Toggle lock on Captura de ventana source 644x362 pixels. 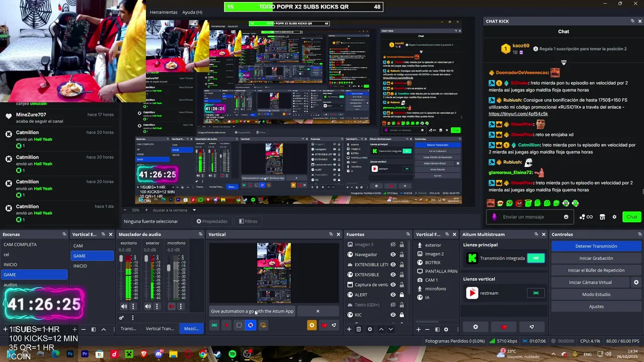(x=401, y=285)
